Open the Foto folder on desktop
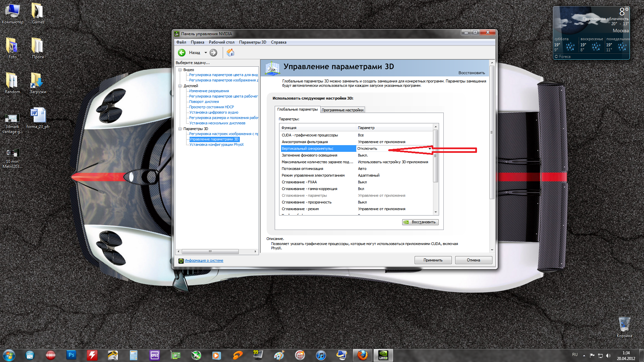Image resolution: width=644 pixels, height=362 pixels. pos(12,48)
